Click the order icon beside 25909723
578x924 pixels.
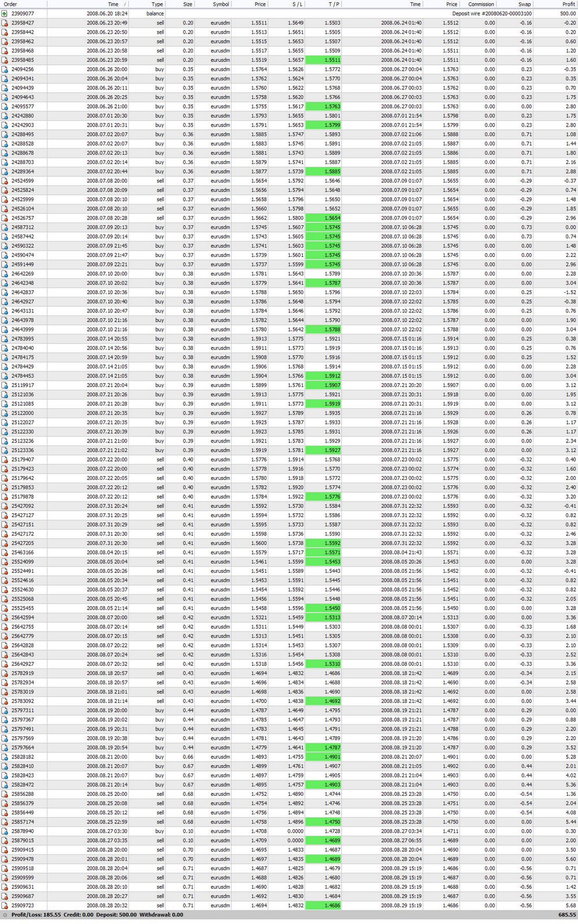5,906
